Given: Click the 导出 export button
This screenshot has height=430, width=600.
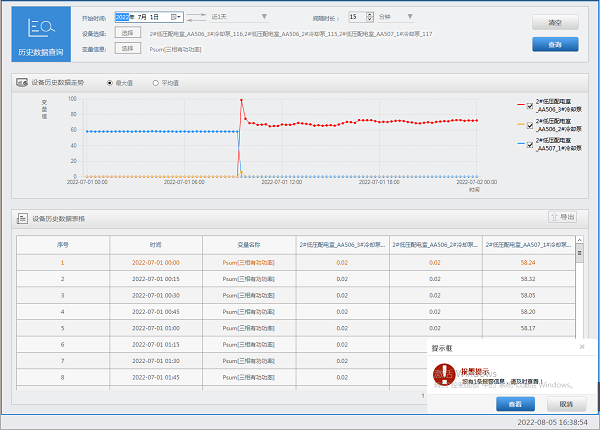Looking at the screenshot, I should 562,217.
